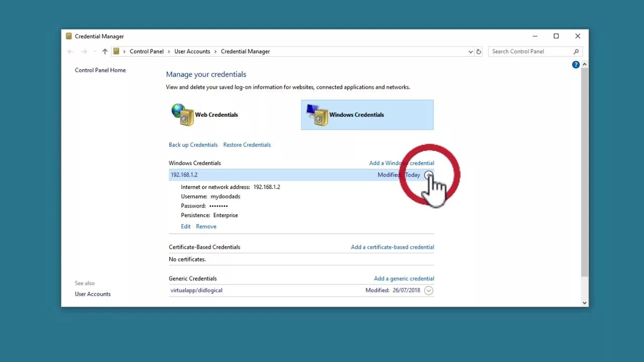
Task: Close the Credential Manager window
Action: pos(578,36)
